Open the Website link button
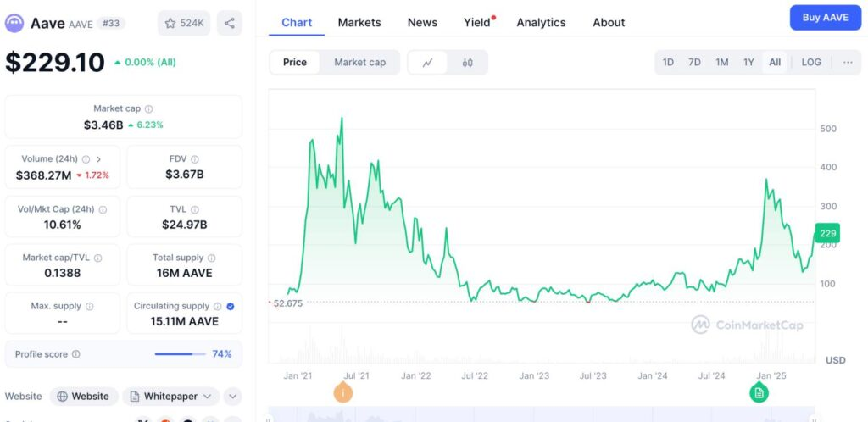 tap(84, 397)
